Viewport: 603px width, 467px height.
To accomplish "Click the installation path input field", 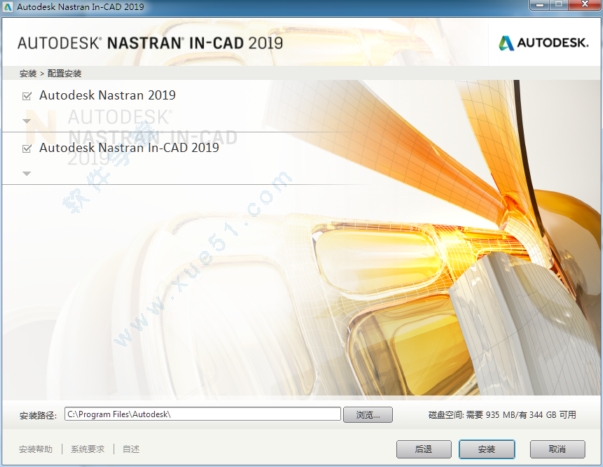I will [x=202, y=414].
